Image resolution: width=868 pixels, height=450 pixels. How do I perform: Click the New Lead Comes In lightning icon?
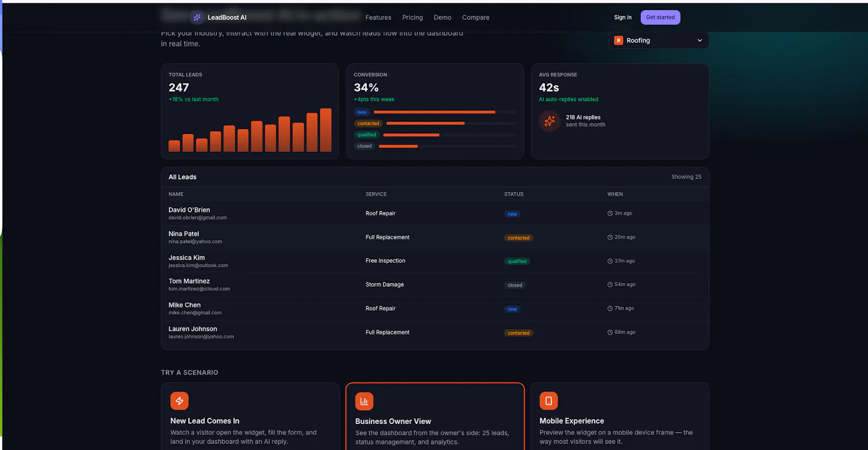(180, 401)
